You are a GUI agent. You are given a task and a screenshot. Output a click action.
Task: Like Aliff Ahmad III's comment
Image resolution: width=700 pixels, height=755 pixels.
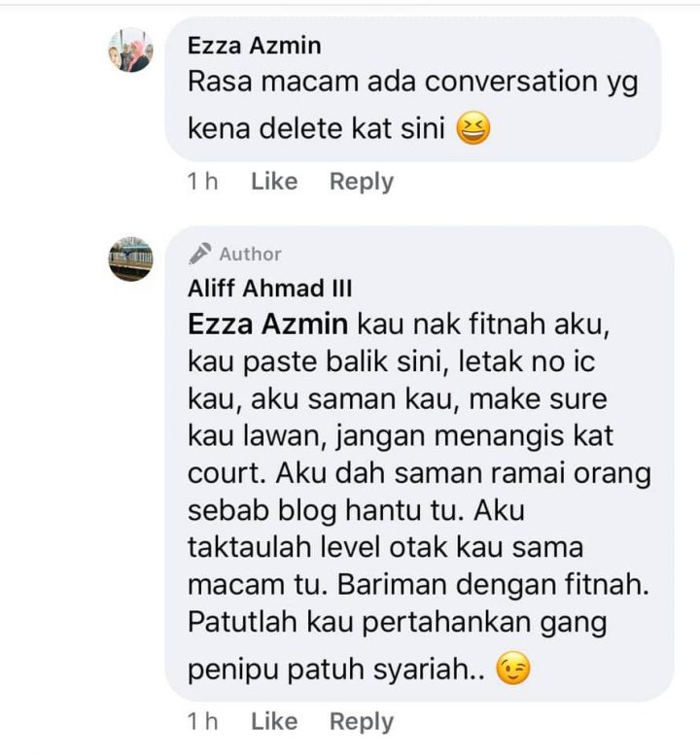coord(274,721)
